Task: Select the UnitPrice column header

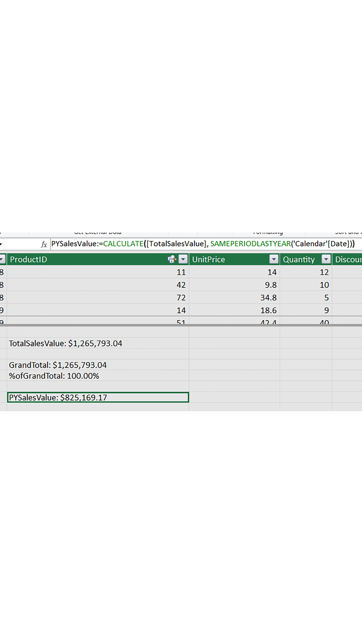Action: coord(229,260)
